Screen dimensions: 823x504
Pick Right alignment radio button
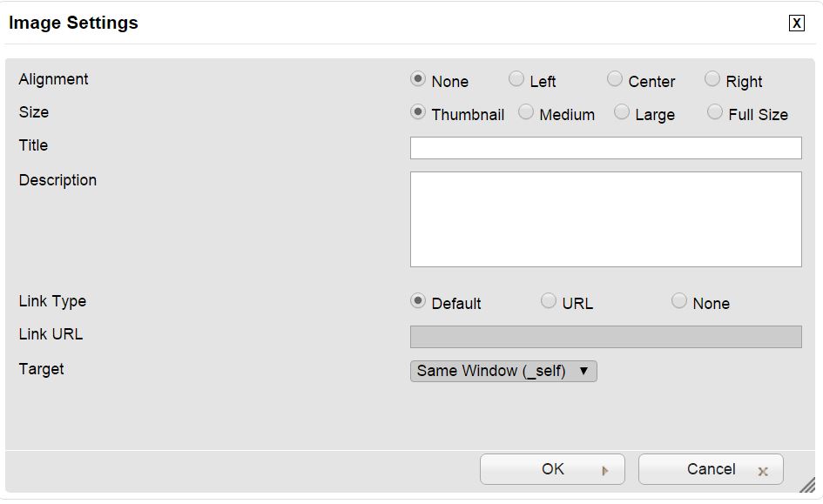[712, 79]
